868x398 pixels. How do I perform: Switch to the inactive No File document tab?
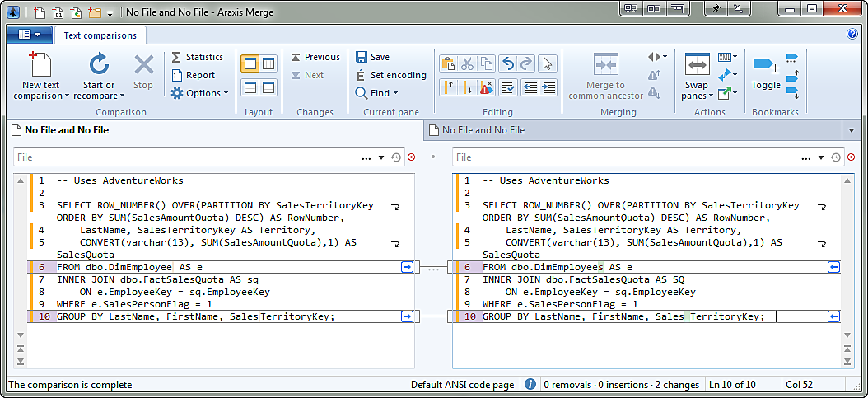483,130
